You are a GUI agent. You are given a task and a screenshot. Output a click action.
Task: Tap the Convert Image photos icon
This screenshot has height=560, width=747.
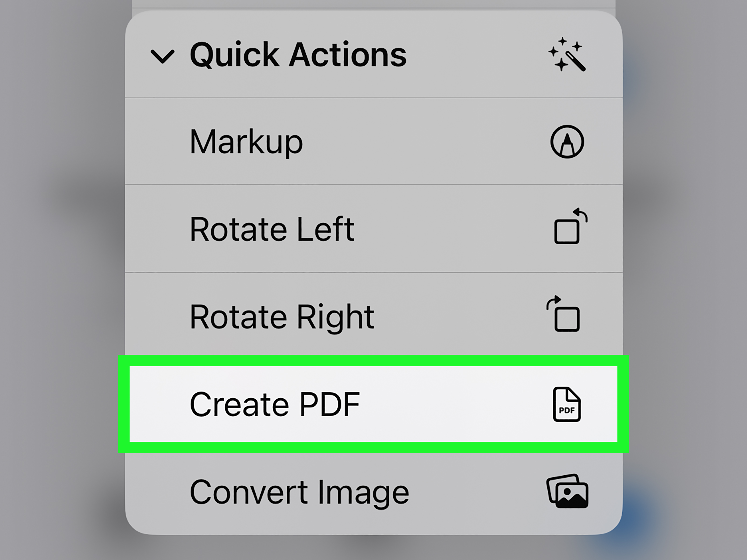click(567, 491)
